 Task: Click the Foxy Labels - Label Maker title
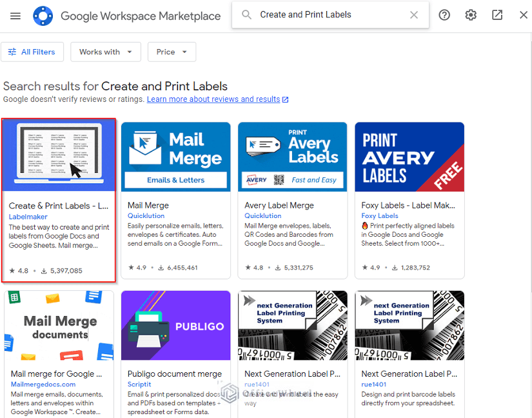(x=408, y=205)
